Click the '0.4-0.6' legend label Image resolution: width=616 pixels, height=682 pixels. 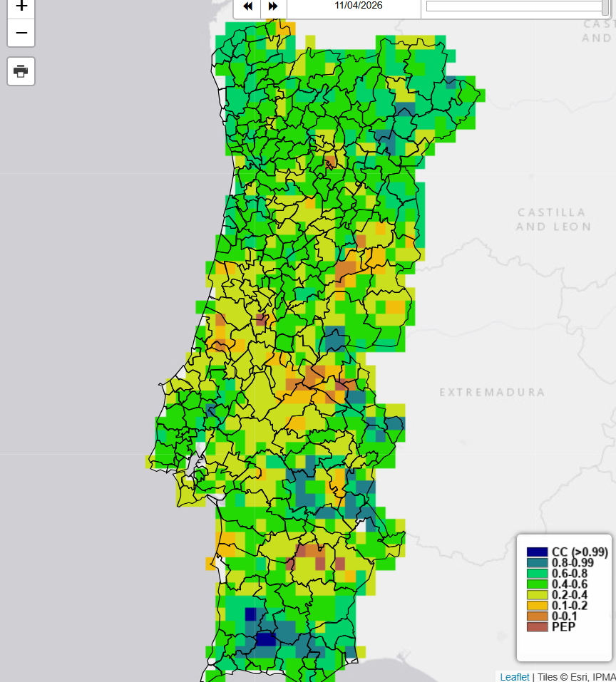point(570,584)
